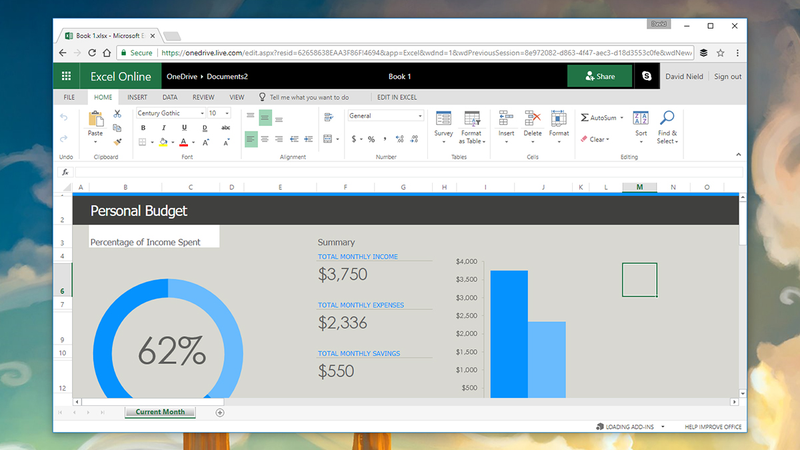Click HELP IMPROVE OFFICE in status bar

(713, 427)
